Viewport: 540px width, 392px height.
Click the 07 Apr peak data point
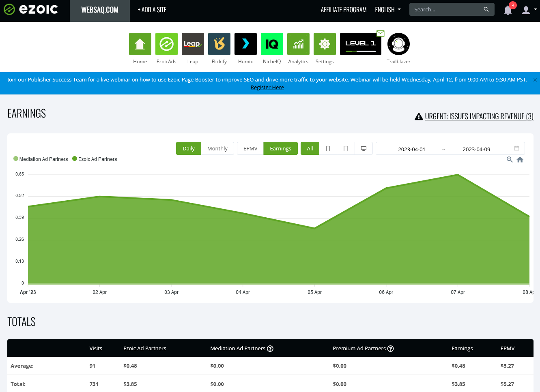coord(458,174)
